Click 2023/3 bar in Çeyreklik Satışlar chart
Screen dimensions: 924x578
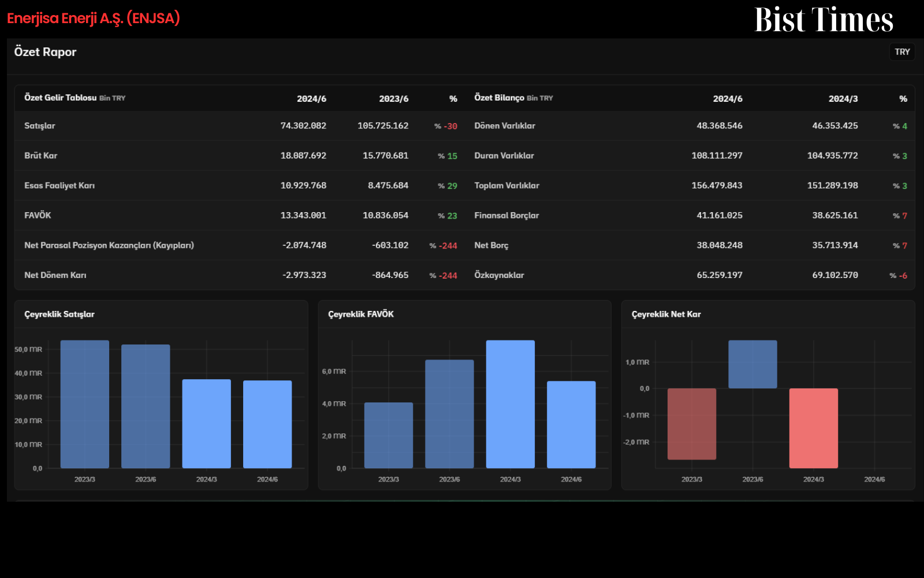point(85,404)
